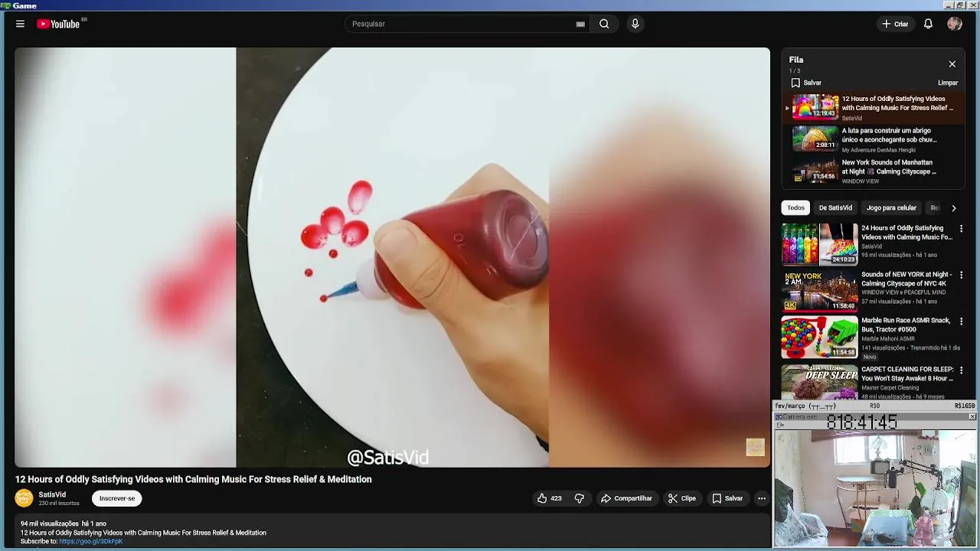Viewport: 980px width, 551px height.
Task: Open the Criar create button
Action: (x=895, y=24)
